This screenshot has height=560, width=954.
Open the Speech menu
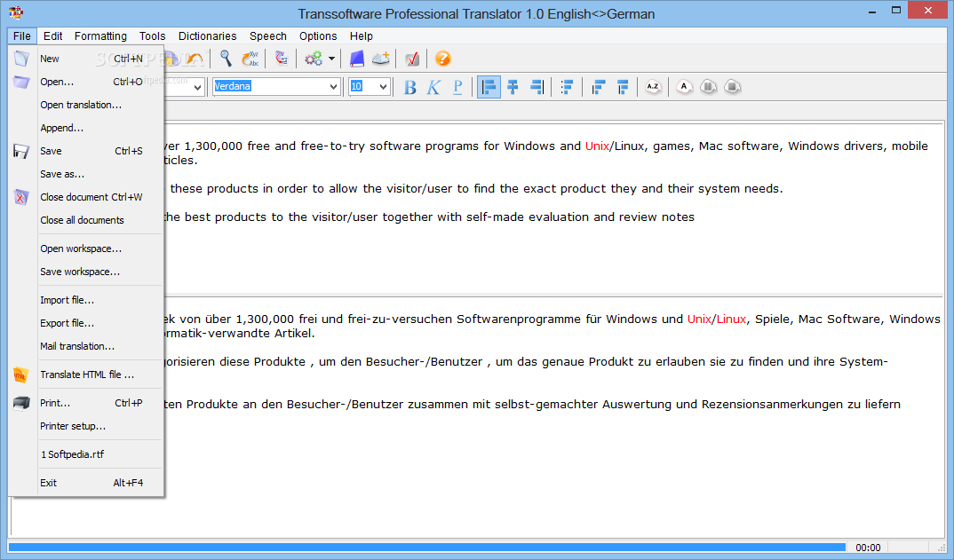267,35
